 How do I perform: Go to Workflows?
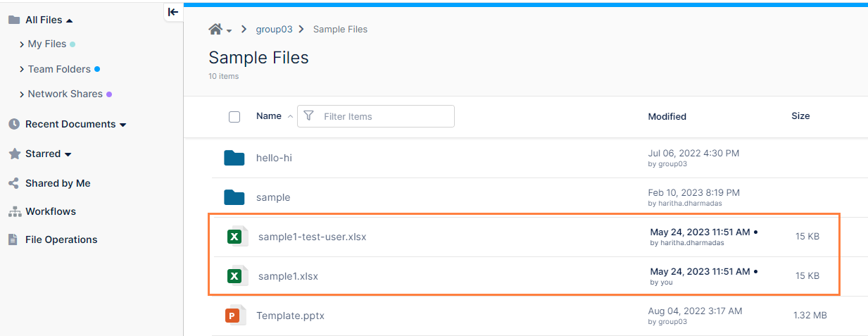[50, 211]
